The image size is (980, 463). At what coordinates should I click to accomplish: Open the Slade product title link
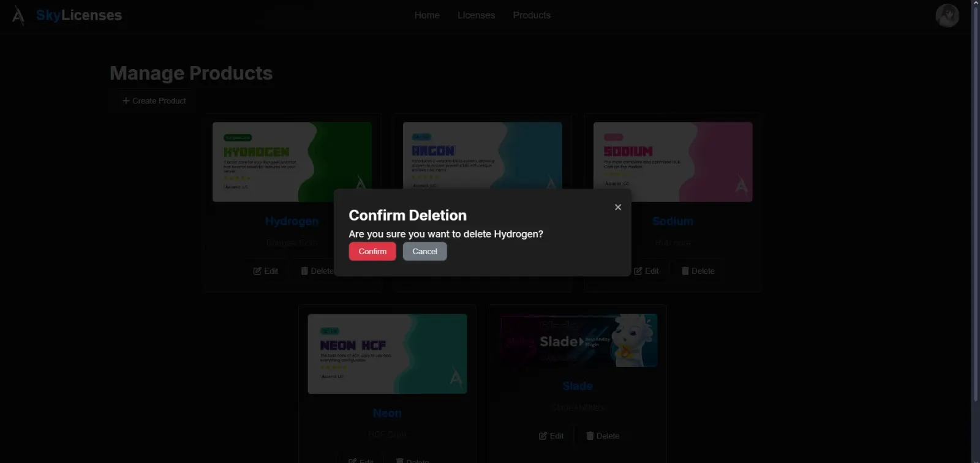(x=578, y=386)
